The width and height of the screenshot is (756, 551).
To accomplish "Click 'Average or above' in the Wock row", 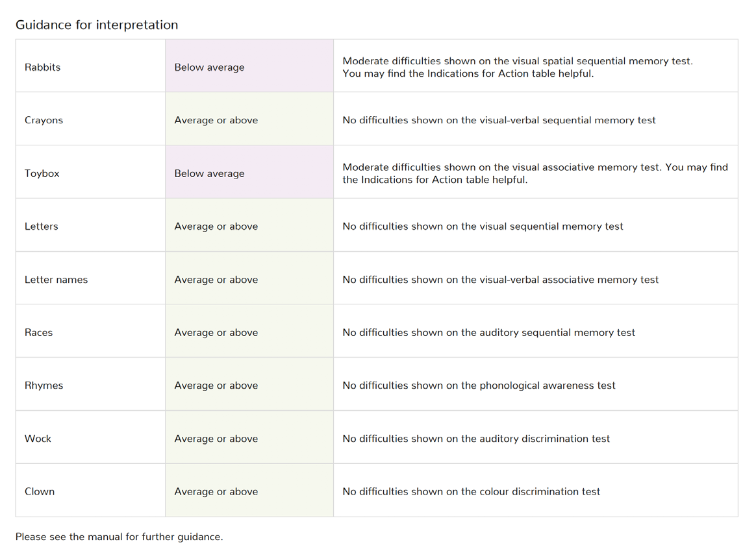I will (216, 439).
